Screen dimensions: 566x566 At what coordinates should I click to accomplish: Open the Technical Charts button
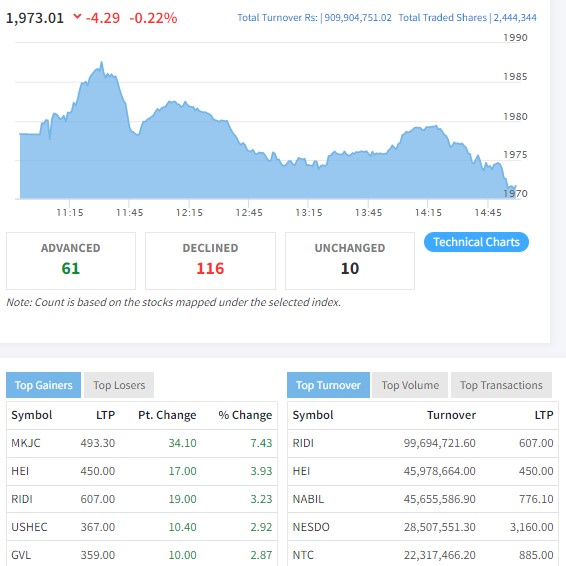pos(476,242)
